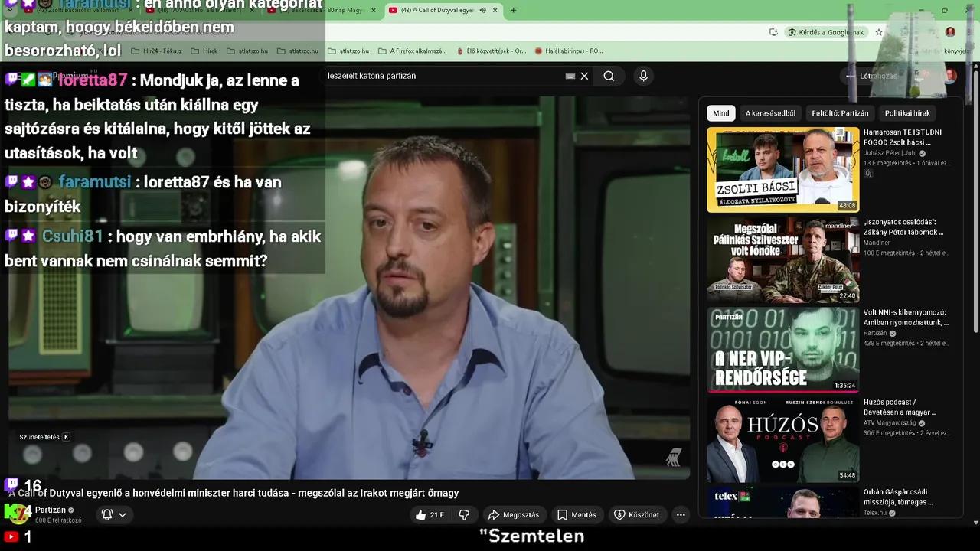980x551 pixels.
Task: Save video with the Mentés button
Action: click(577, 515)
